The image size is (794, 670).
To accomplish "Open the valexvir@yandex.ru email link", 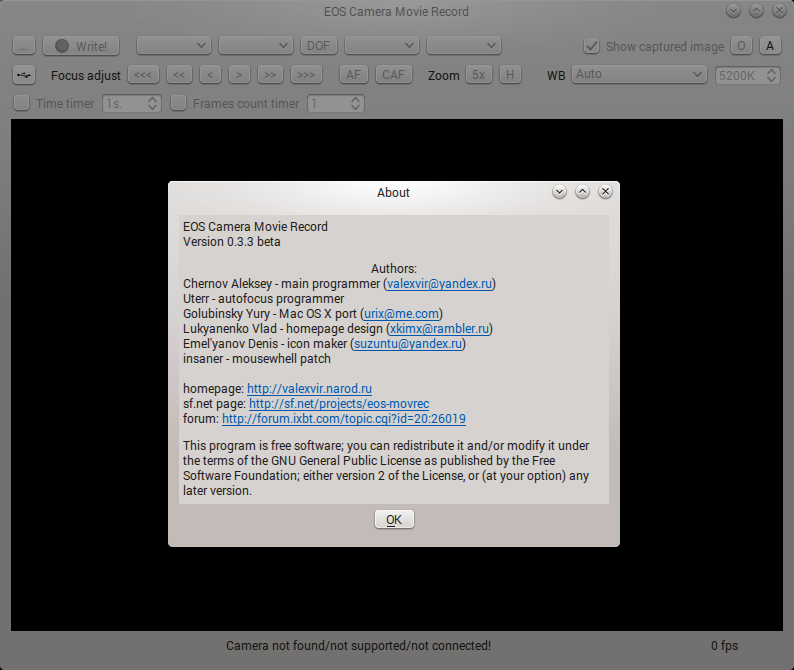I will tap(439, 284).
